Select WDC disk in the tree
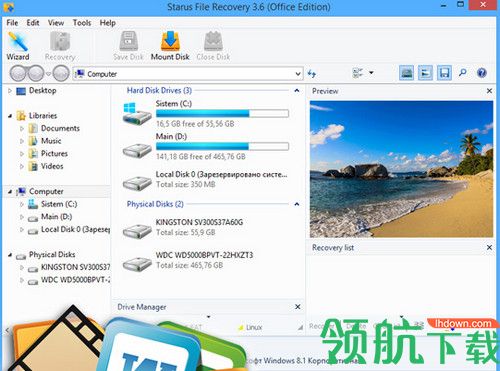Viewport: 500px width, 371px height. [x=75, y=280]
